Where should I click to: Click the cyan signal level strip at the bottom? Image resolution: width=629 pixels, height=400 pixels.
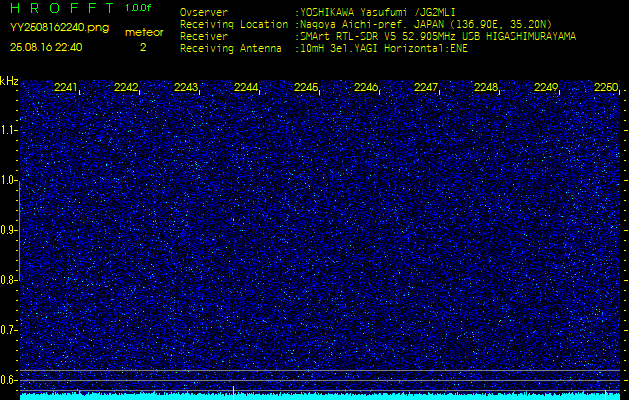pyautogui.click(x=320, y=396)
